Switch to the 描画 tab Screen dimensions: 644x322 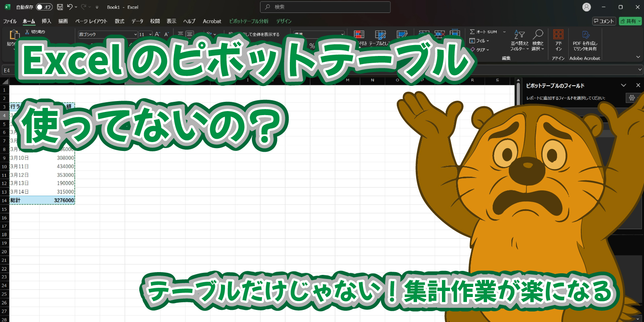point(63,21)
